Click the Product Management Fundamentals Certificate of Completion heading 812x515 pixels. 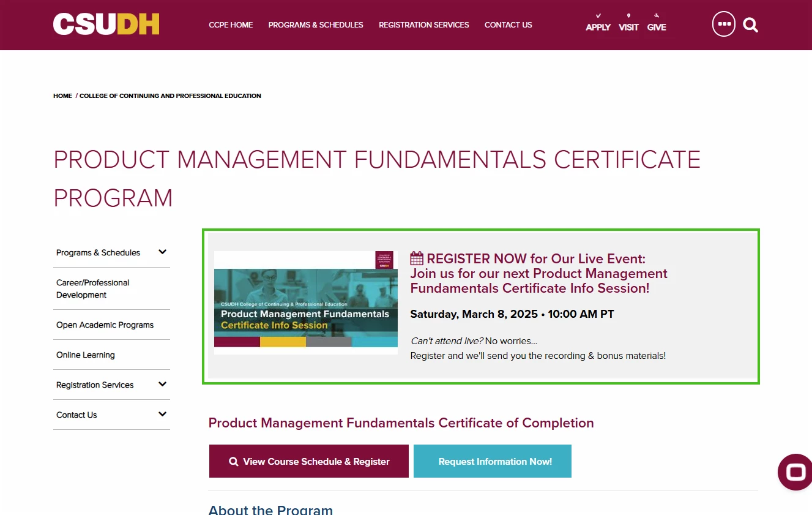coord(401,423)
